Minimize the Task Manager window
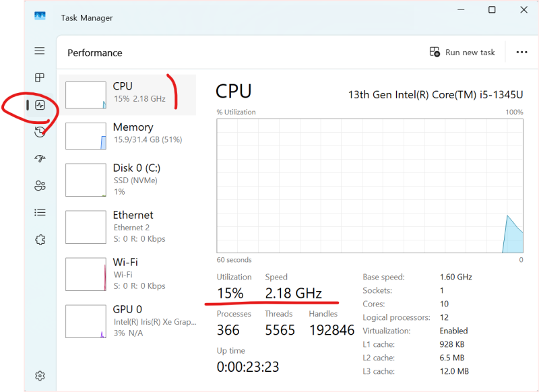 [461, 9]
